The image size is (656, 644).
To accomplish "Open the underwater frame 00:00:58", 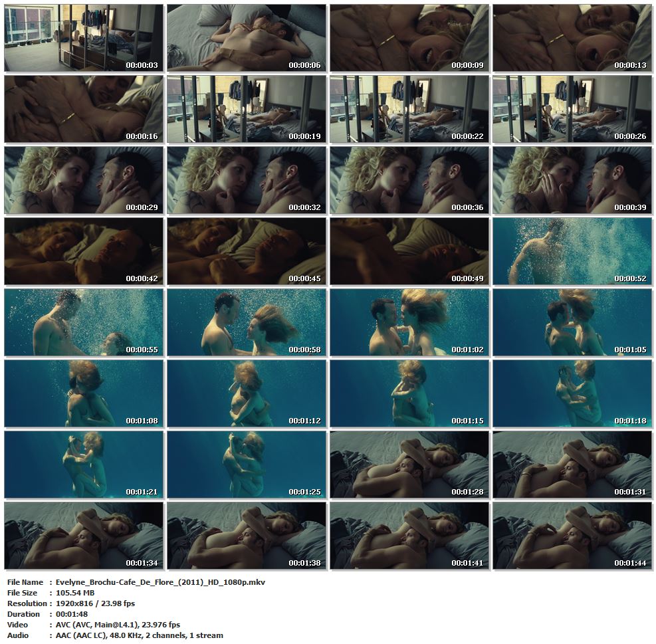I will pos(247,322).
